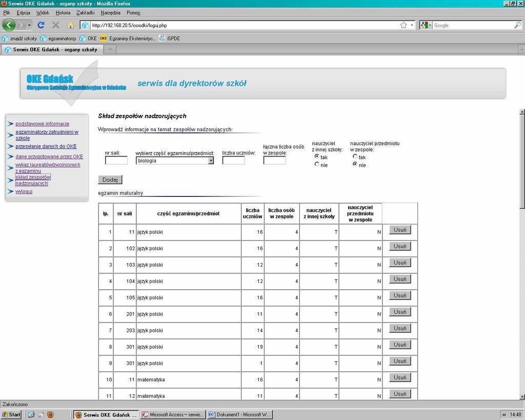Click the 'liczba uczniów' input field
Image resolution: width=525 pixels, height=420 pixels.
click(233, 161)
